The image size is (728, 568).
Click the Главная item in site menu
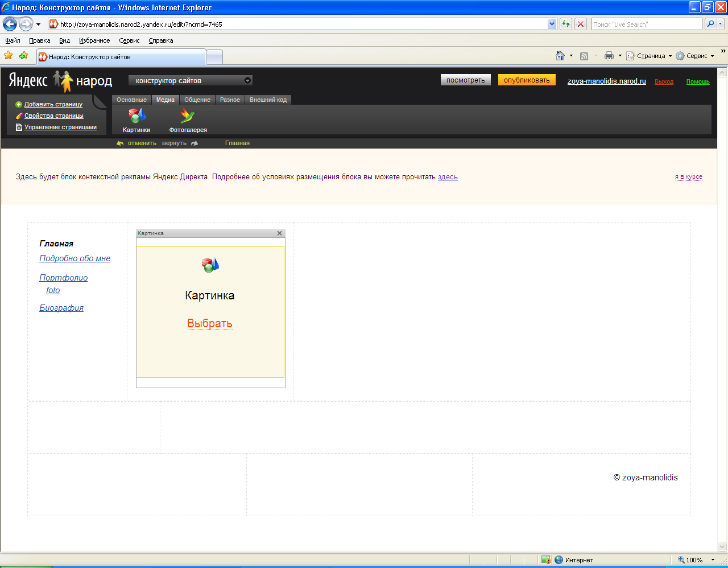[56, 244]
